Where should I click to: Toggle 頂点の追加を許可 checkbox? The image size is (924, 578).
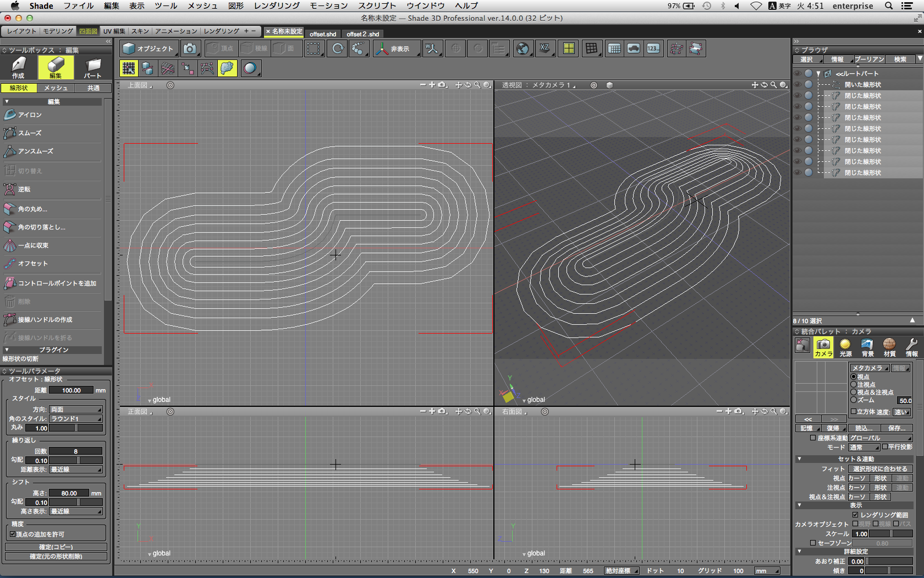(13, 534)
